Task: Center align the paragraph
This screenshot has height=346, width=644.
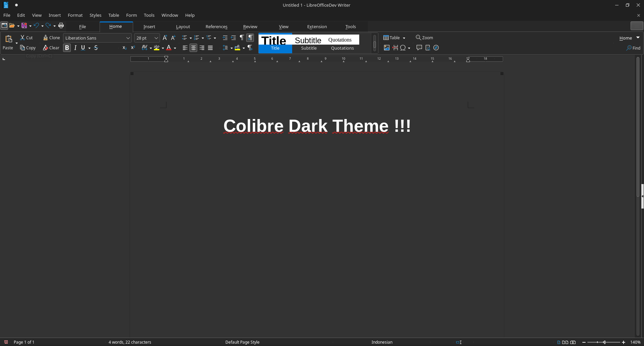Action: tap(194, 48)
